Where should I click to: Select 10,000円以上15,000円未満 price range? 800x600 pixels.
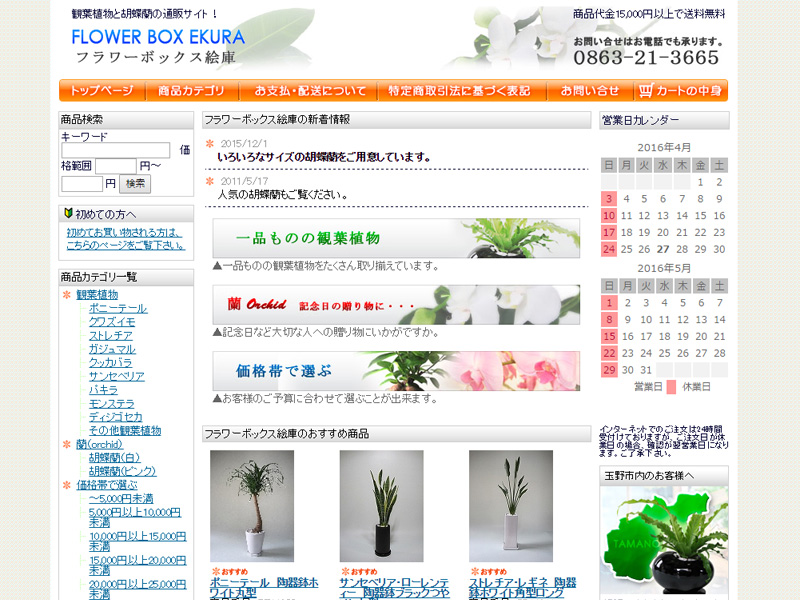(137, 541)
